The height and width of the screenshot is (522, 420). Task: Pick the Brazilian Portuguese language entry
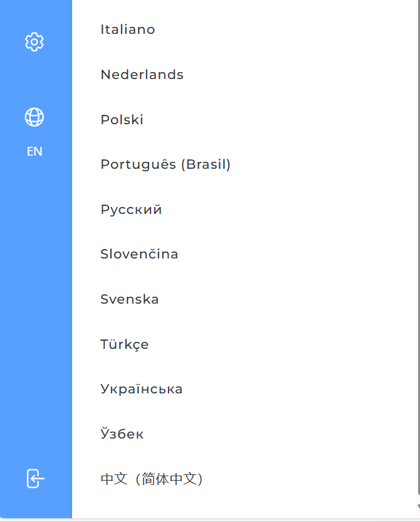pos(165,164)
